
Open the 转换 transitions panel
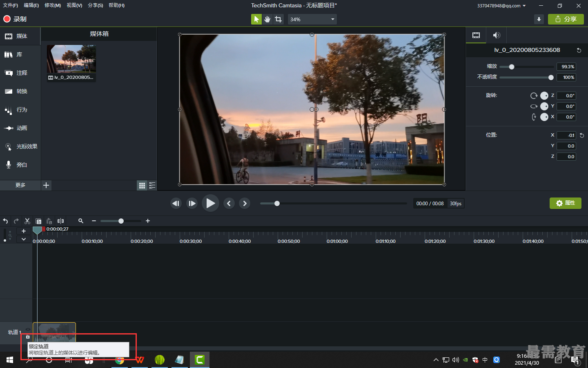pos(20,91)
